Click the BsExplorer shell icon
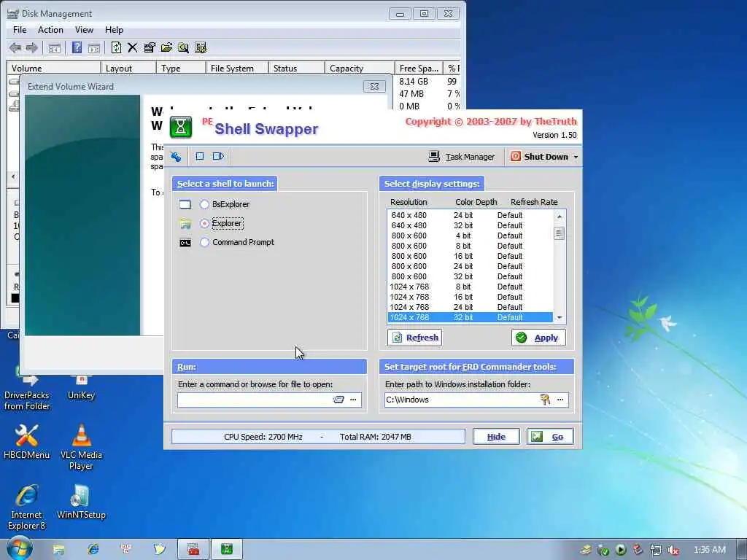Viewport: 747px width, 560px height. click(185, 205)
